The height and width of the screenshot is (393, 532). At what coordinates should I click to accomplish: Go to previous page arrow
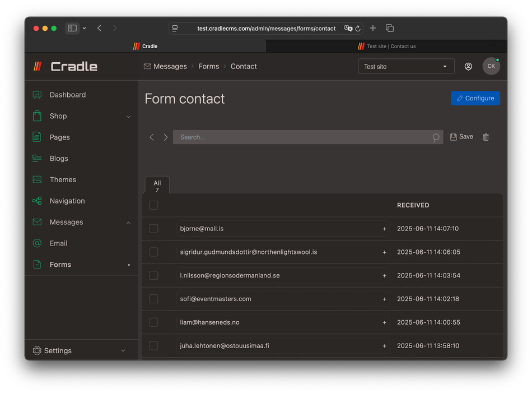pyautogui.click(x=152, y=137)
